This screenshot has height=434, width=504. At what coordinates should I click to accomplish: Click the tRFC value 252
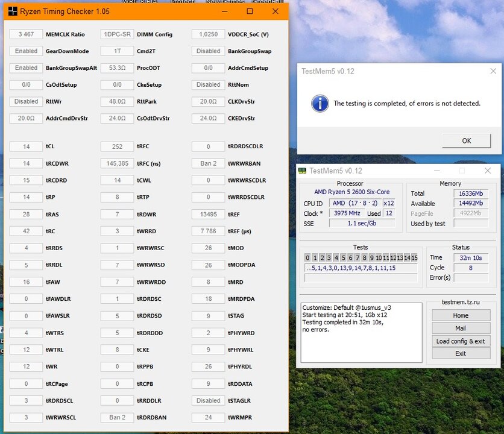click(x=118, y=146)
